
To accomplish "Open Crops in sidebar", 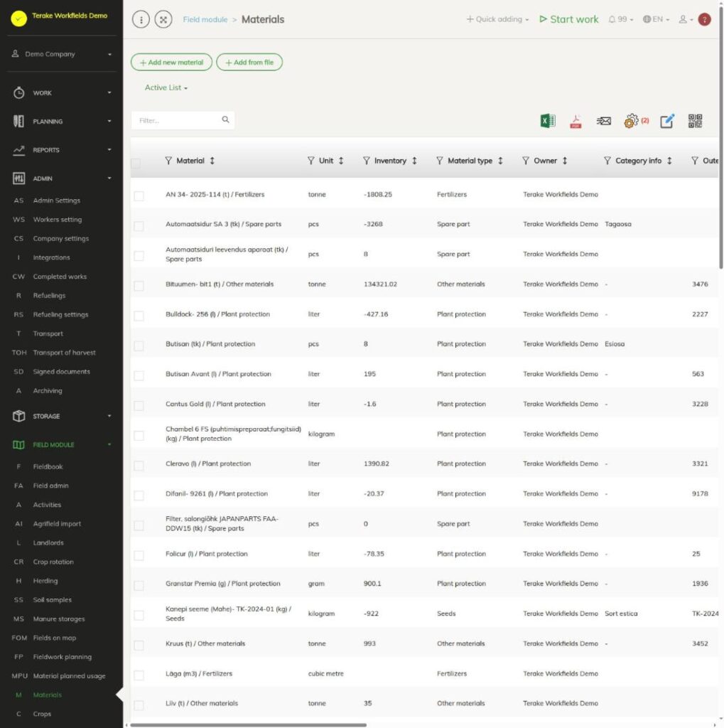I will coord(42,714).
